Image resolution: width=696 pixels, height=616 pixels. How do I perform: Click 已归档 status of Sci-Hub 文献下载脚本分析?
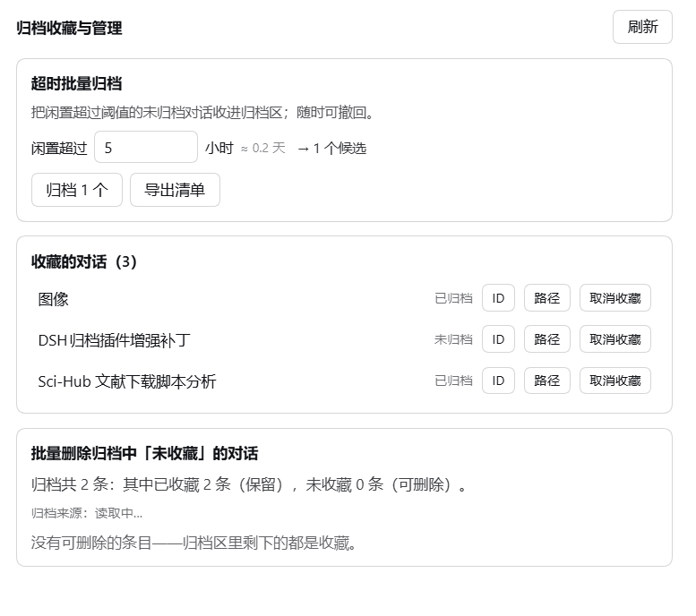pyautogui.click(x=453, y=381)
